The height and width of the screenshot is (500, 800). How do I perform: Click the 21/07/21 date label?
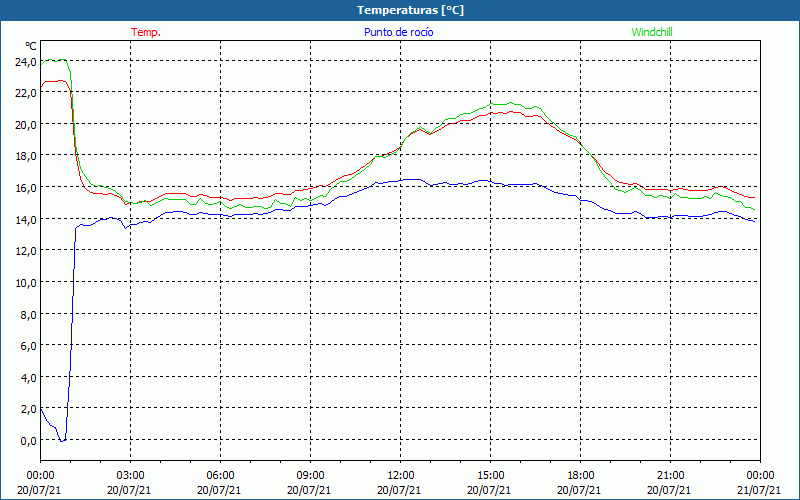click(x=759, y=490)
